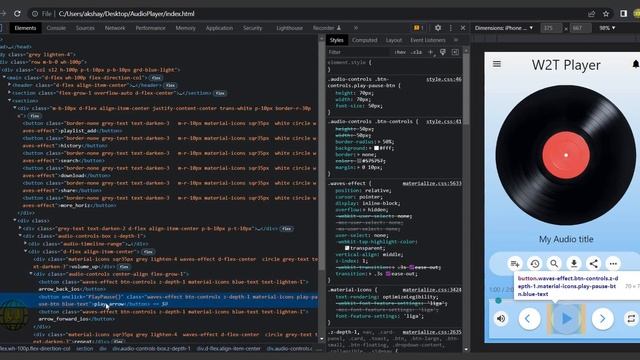The image size is (640, 360).
Task: Toggle browser side panel icon
Action: 623,13
